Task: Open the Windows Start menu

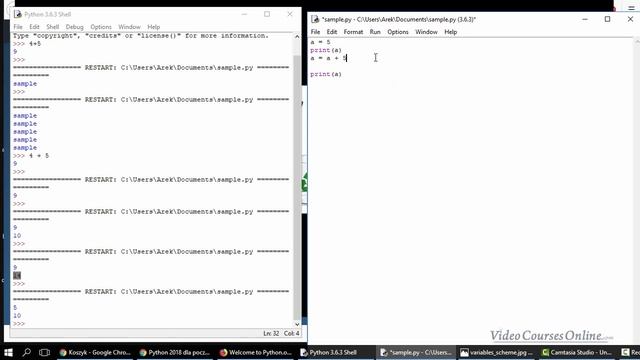Action: [x=8, y=352]
